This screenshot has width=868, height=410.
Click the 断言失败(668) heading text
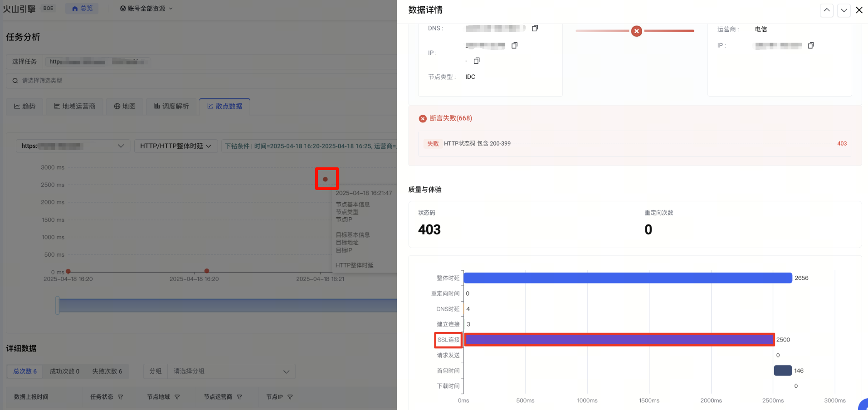[451, 118]
